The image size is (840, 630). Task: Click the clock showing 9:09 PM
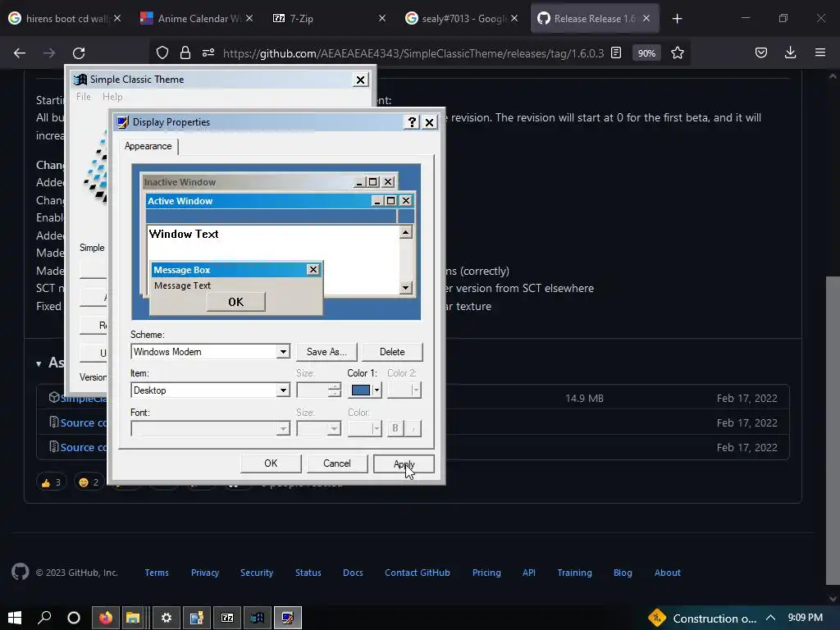[x=806, y=618]
